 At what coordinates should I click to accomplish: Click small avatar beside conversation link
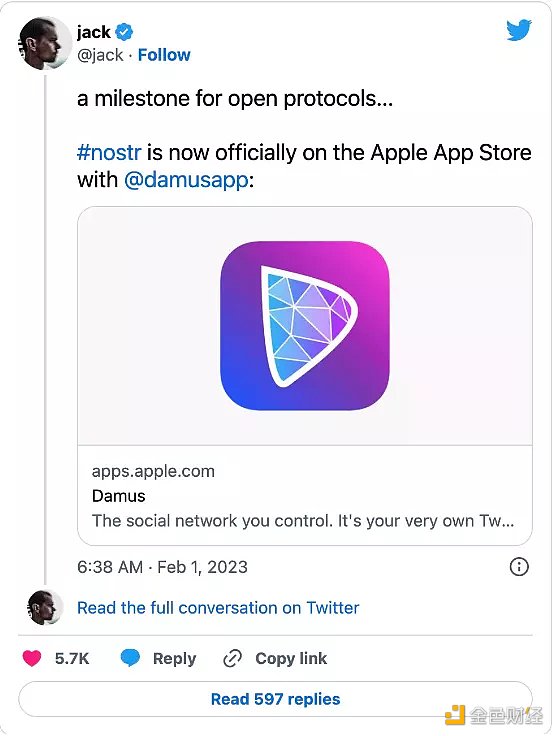pyautogui.click(x=46, y=607)
